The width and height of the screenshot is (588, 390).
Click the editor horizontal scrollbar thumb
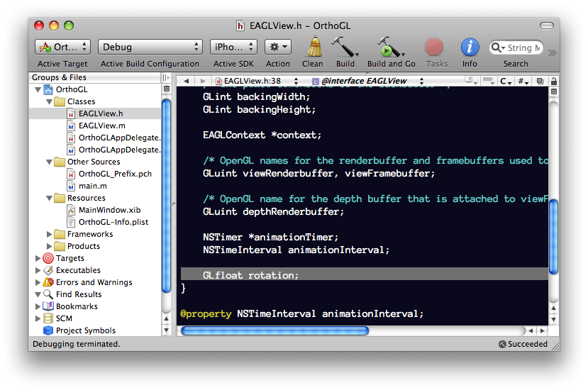[275, 330]
